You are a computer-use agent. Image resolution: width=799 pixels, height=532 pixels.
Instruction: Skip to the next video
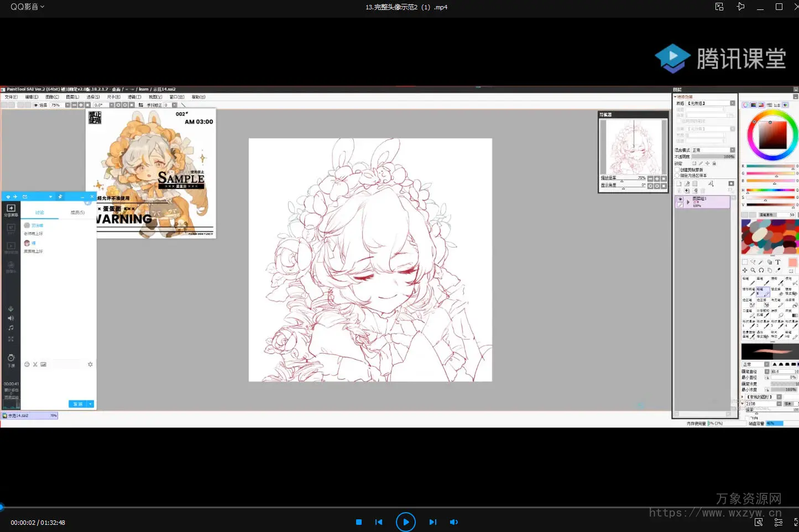pos(432,522)
